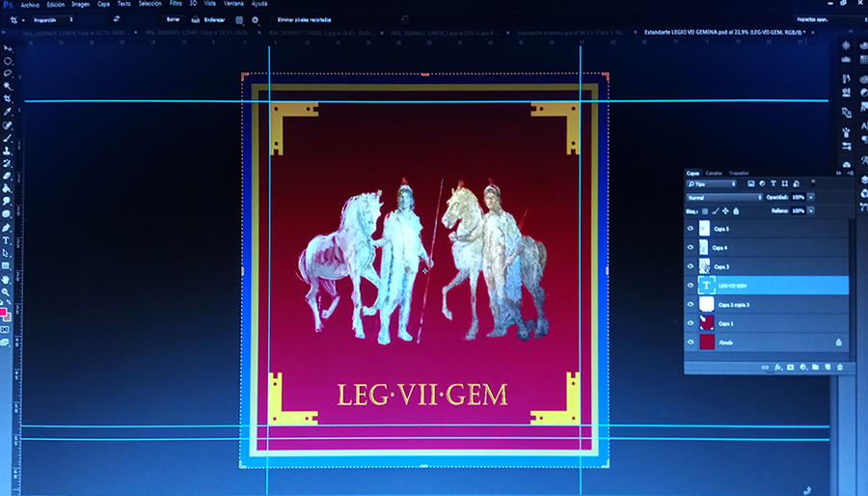The height and width of the screenshot is (496, 868).
Task: Hide the Capa 5 layer
Action: 691,229
